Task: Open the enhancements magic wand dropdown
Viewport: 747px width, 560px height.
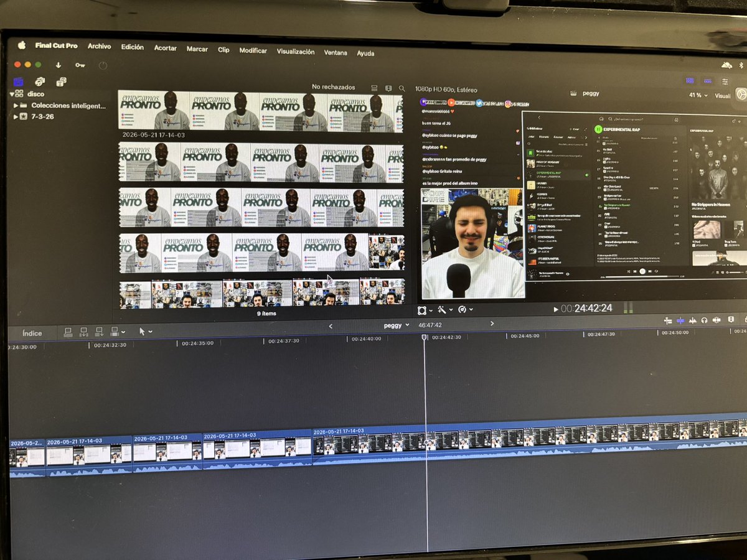Action: pyautogui.click(x=446, y=309)
